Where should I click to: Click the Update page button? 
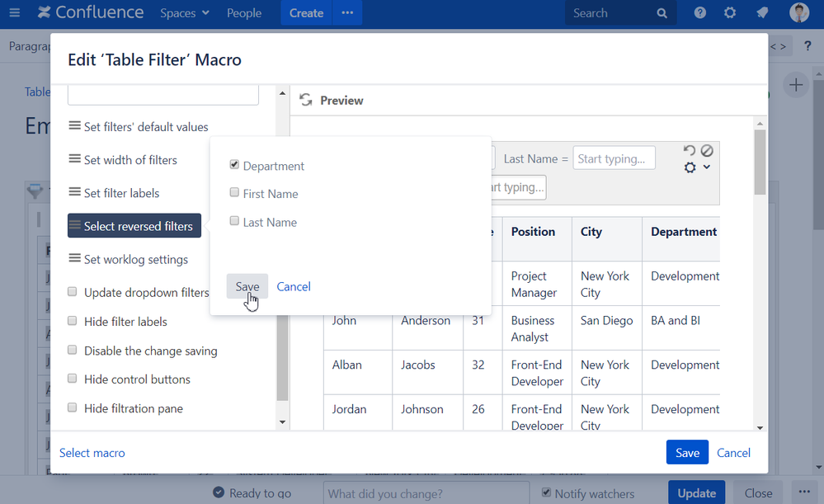(696, 493)
